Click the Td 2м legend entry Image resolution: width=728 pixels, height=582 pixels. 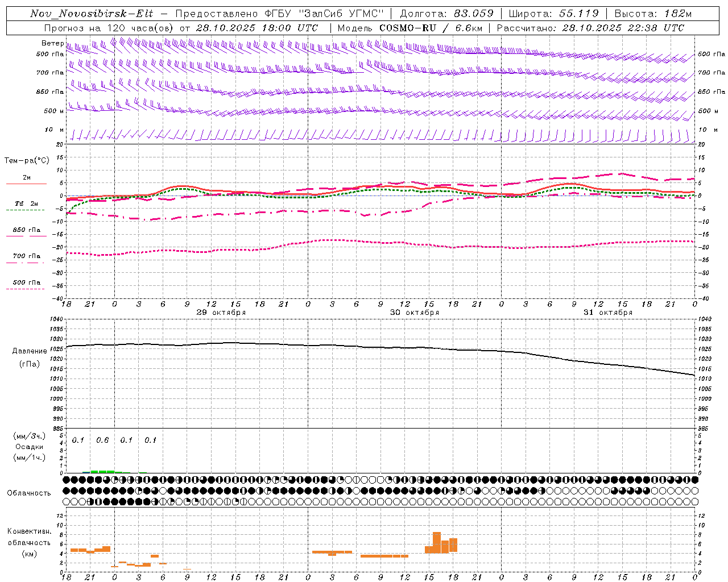point(27,203)
